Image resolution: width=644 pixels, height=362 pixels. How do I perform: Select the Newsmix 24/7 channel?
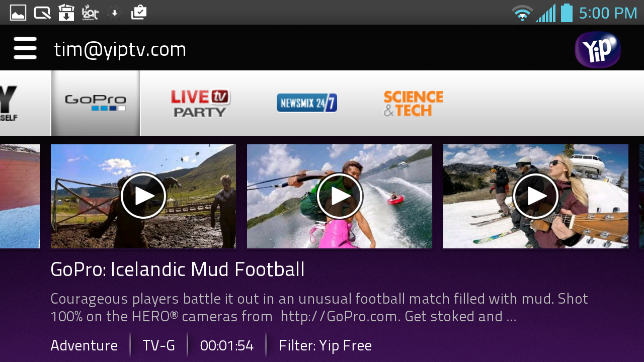(x=307, y=103)
